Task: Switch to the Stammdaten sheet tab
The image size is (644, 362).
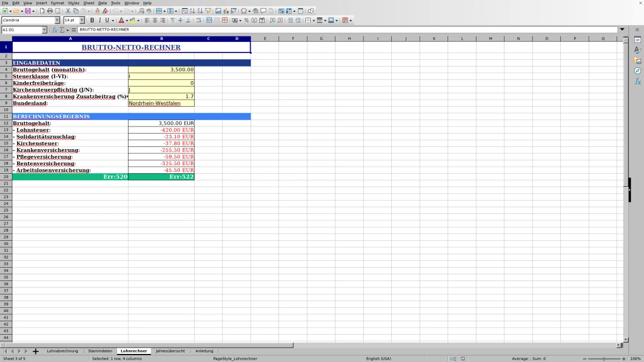Action: point(100,351)
